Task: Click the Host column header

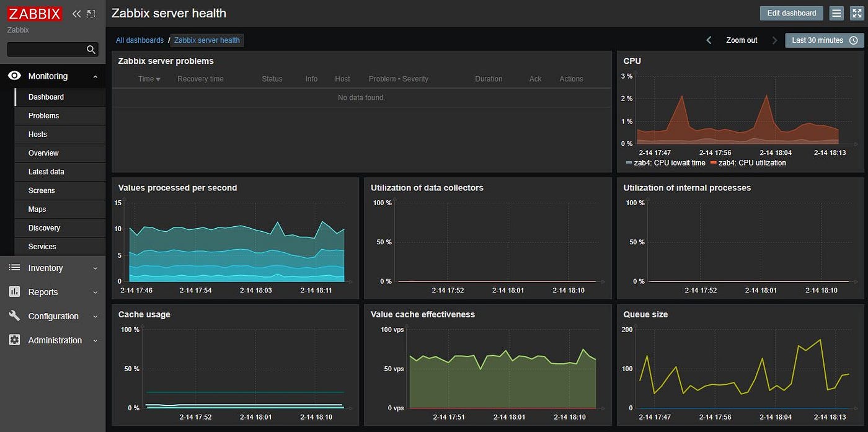Action: tap(342, 79)
